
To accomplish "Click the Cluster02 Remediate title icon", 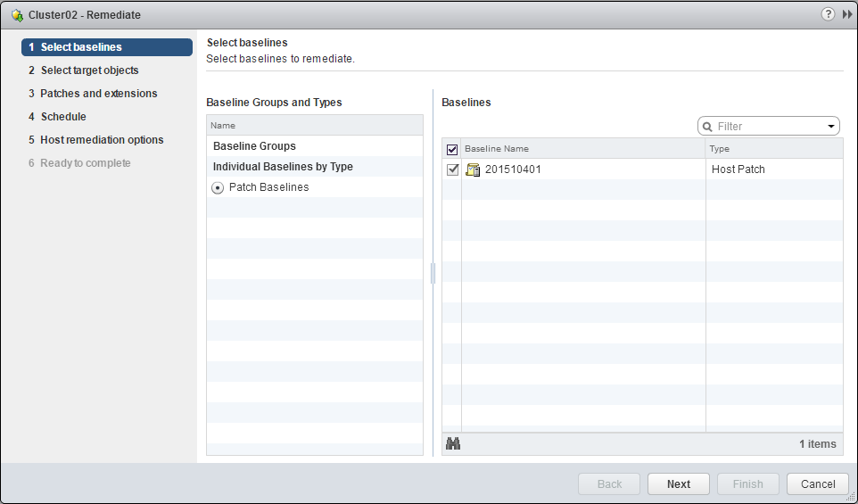I will (16, 15).
